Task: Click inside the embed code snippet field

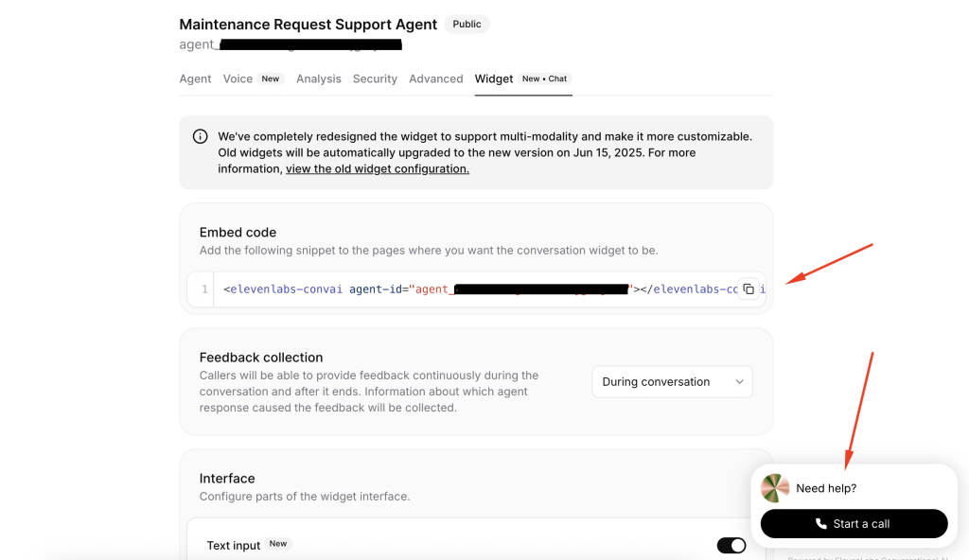Action: [476, 289]
